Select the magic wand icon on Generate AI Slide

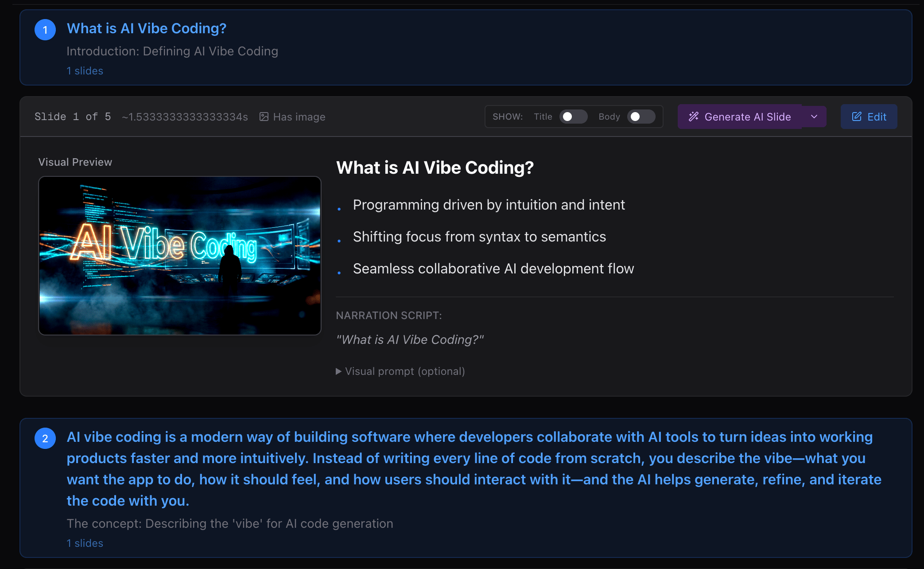coord(694,117)
